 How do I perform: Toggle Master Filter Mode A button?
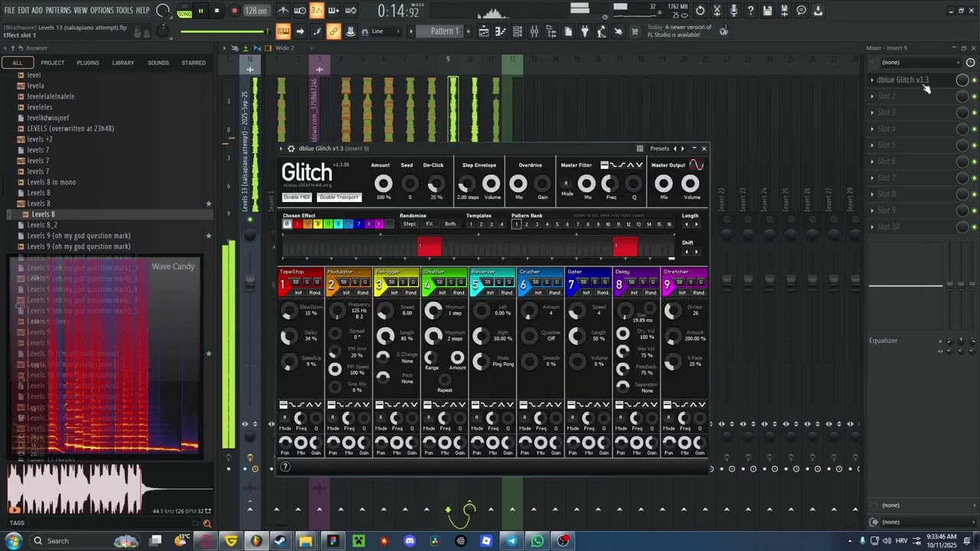point(567,184)
